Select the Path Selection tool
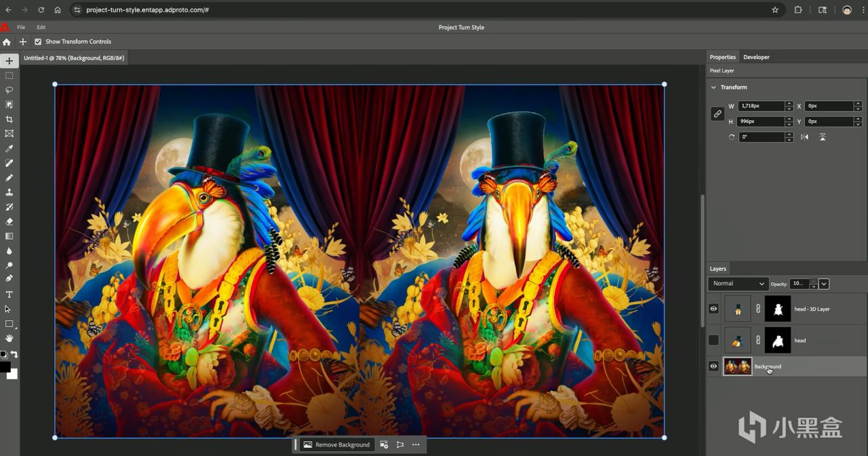Image resolution: width=868 pixels, height=456 pixels. [9, 309]
